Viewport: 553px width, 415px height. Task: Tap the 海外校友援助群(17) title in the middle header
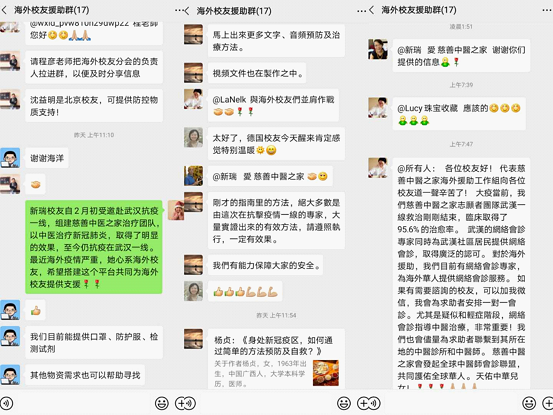pyautogui.click(x=234, y=11)
